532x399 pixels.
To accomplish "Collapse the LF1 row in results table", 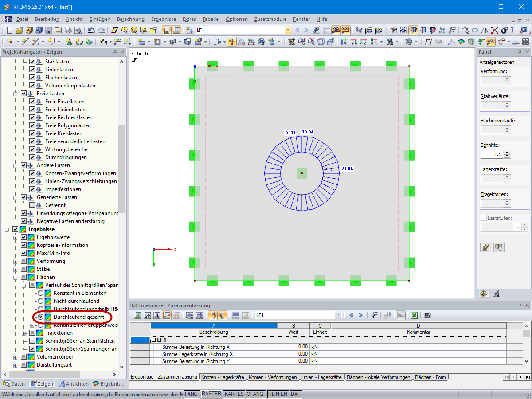I will click(x=153, y=340).
